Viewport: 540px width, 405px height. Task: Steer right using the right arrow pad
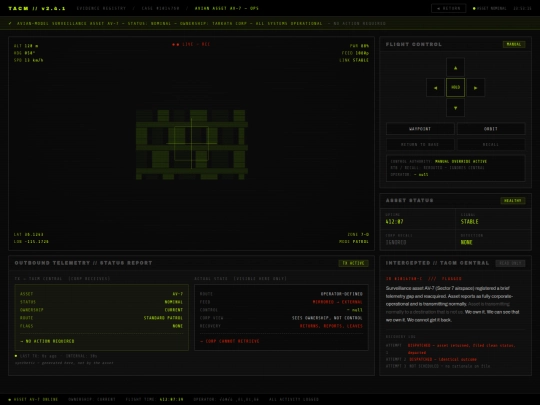coord(476,87)
